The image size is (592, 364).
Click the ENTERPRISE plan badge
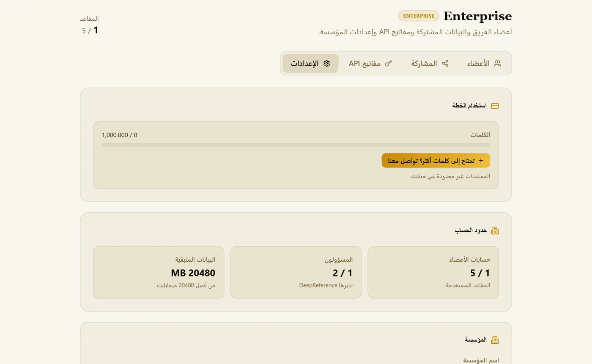(419, 16)
